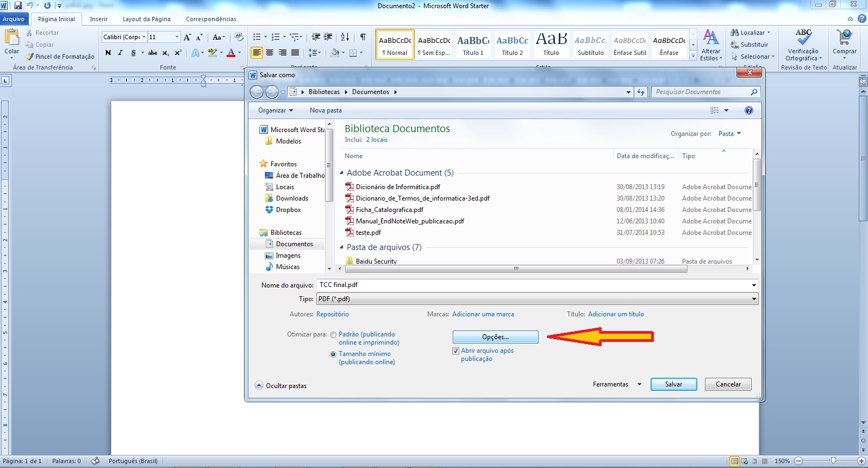
Task: Refresh the folder location in dialog
Action: pyautogui.click(x=641, y=92)
